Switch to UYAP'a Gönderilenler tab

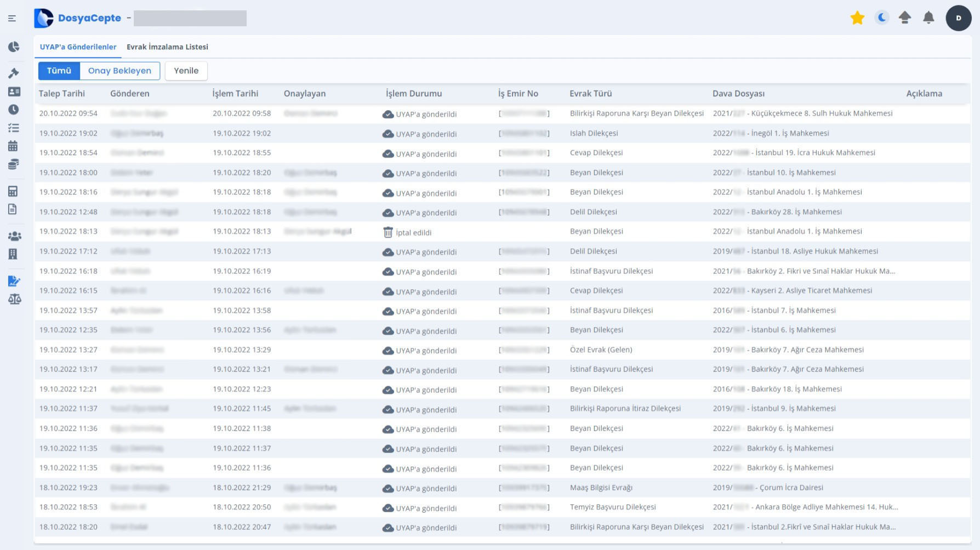(x=78, y=47)
